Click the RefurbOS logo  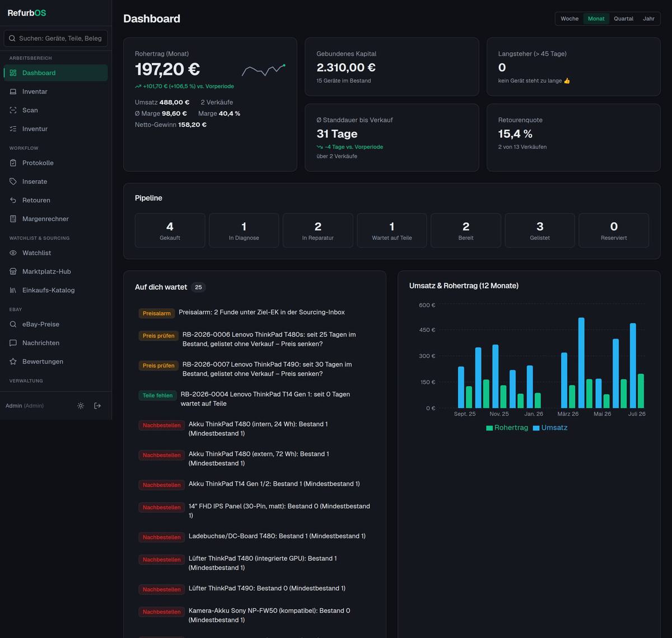coord(27,13)
